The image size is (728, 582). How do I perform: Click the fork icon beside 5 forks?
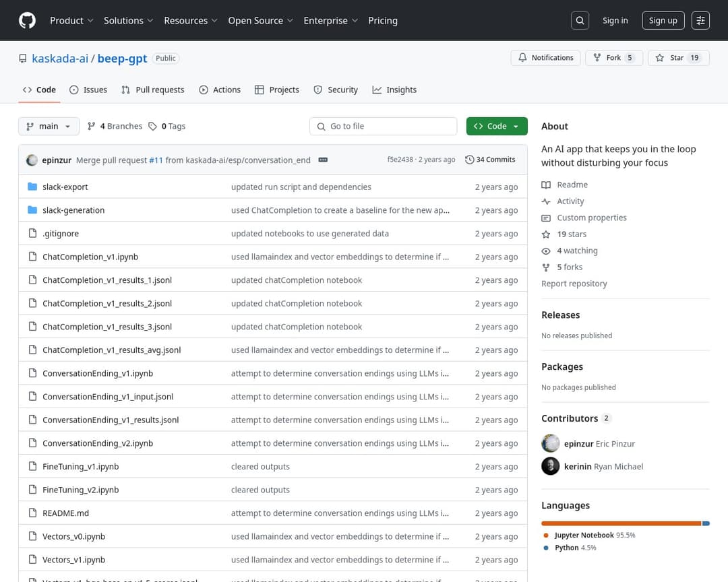546,267
